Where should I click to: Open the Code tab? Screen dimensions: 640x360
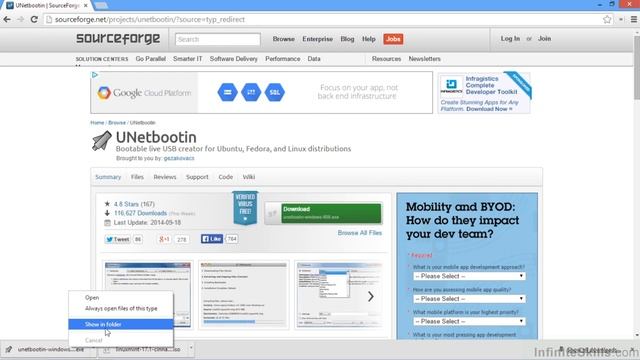[226, 177]
